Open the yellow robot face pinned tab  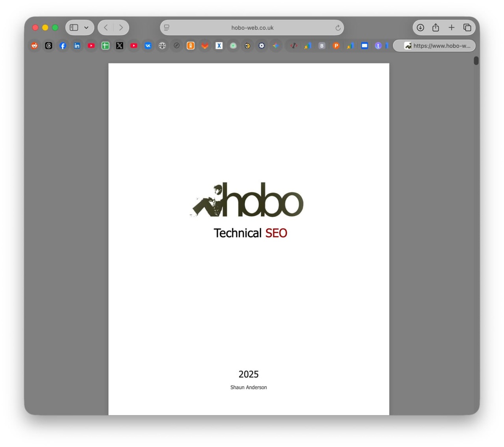pos(247,46)
